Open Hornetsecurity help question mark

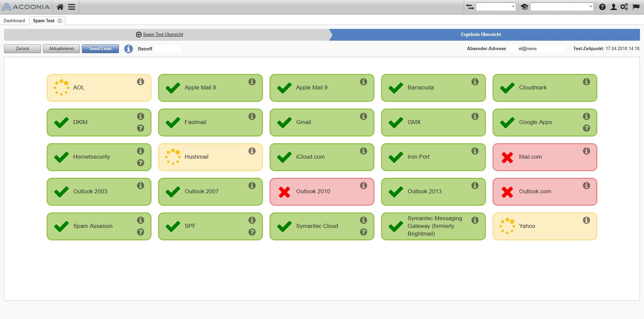coord(141,163)
